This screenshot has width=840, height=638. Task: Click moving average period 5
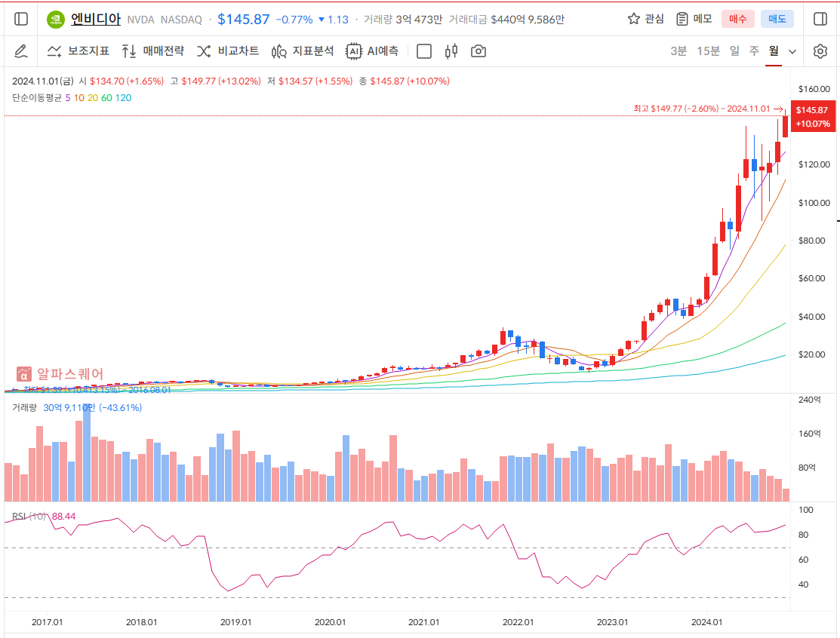tap(68, 98)
